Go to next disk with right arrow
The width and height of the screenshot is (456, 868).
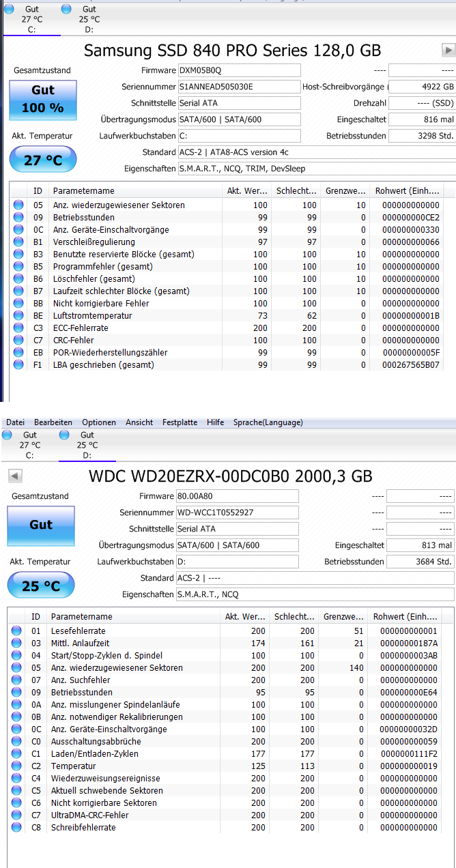pyautogui.click(x=448, y=50)
